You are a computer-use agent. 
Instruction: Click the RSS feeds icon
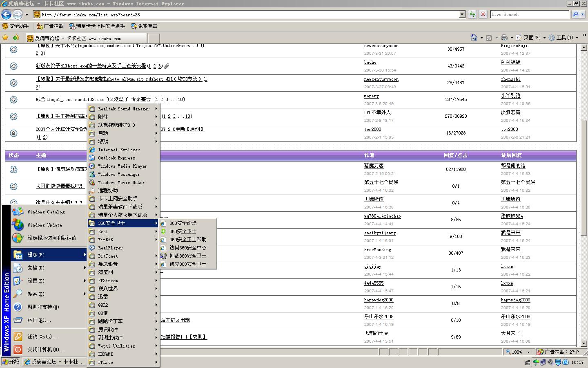tap(489, 38)
